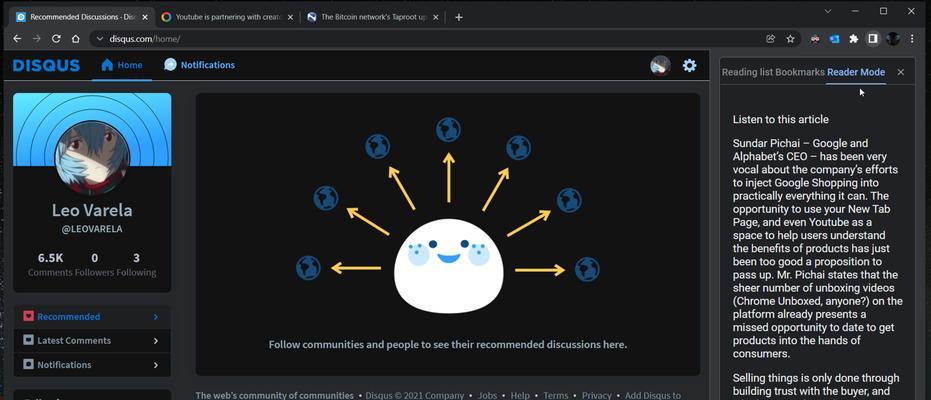
Task: Click the share page icon
Action: point(771,39)
